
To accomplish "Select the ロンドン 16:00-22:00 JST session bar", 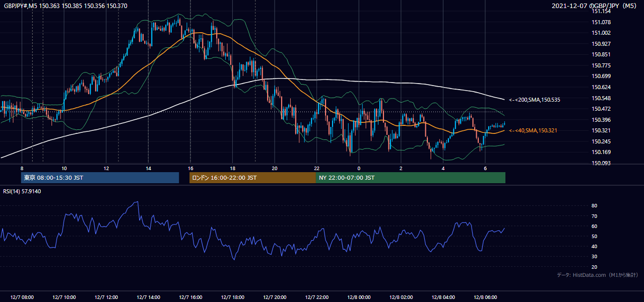I will click(252, 178).
